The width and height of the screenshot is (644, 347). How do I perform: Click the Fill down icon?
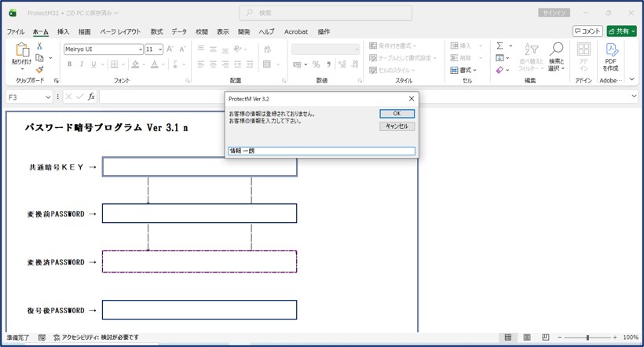pos(499,58)
